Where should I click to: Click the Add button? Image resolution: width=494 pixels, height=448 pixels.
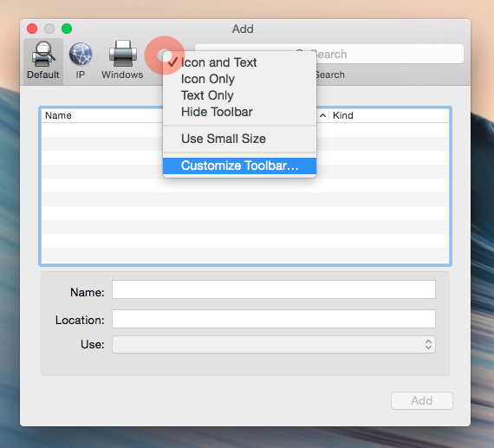422,400
